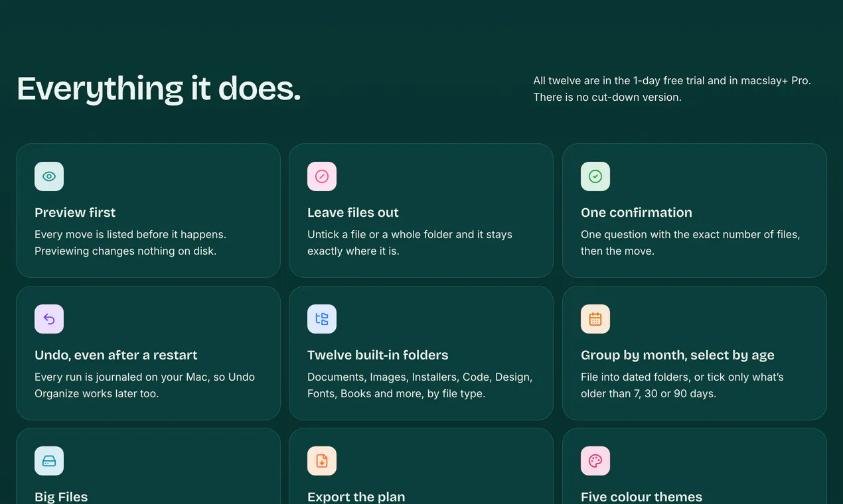Click the palette icon above Five colour themes

[x=595, y=461]
